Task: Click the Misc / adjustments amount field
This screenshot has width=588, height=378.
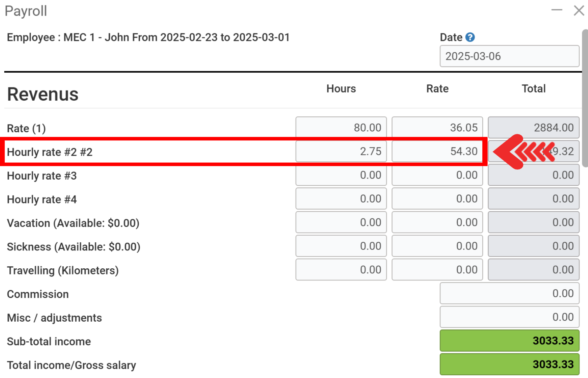Action: click(x=509, y=317)
